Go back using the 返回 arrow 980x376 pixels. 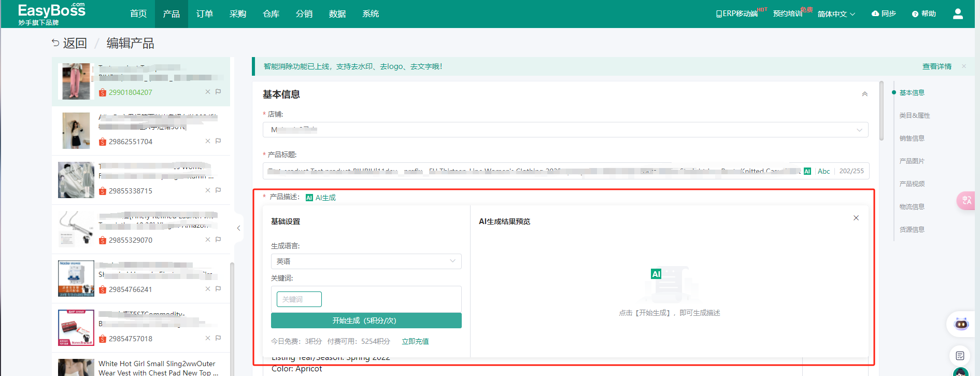coord(69,43)
